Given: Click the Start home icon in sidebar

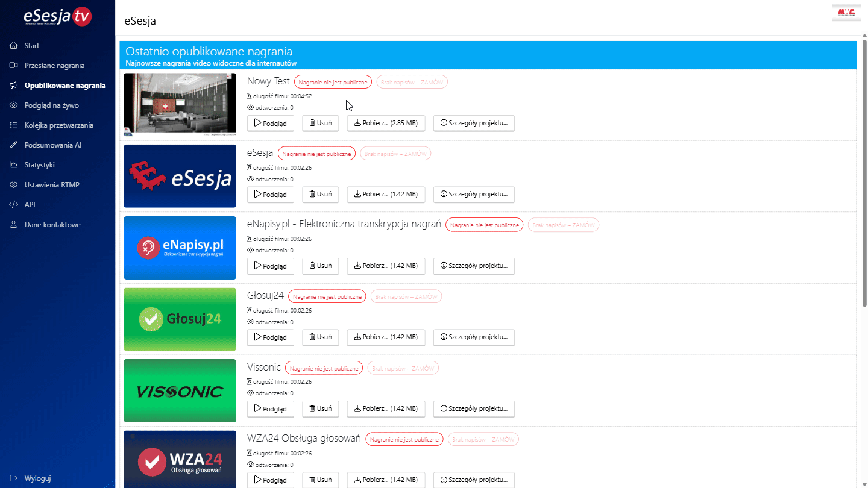Looking at the screenshot, I should tap(13, 46).
